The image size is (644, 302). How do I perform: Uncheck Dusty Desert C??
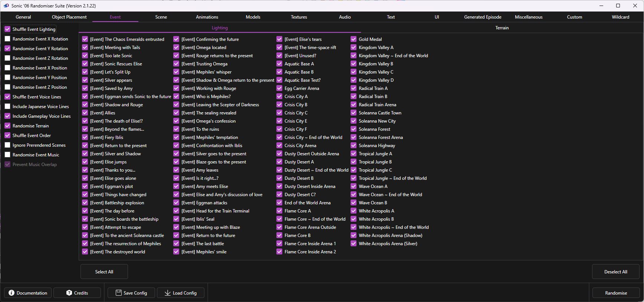279,194
